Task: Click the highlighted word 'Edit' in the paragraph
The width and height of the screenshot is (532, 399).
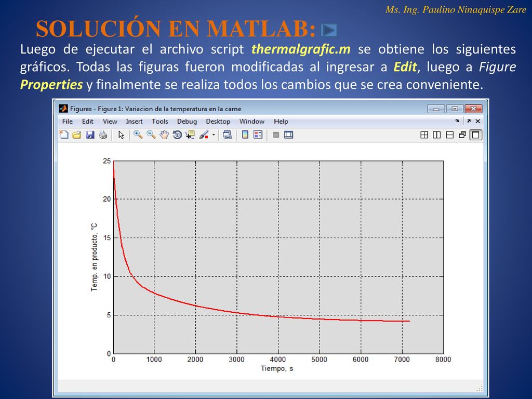Action: point(405,67)
